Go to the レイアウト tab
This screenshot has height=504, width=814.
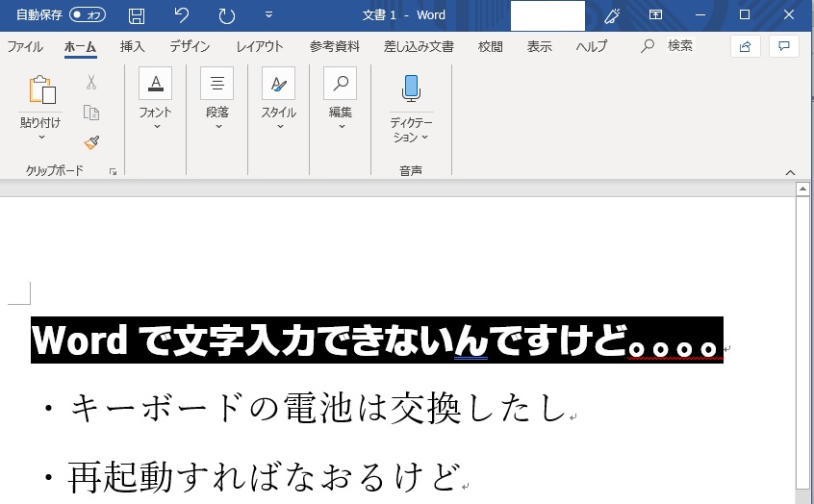260,47
